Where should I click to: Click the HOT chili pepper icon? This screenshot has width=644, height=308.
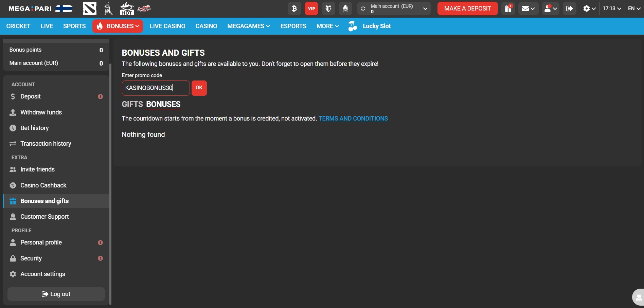tap(127, 9)
